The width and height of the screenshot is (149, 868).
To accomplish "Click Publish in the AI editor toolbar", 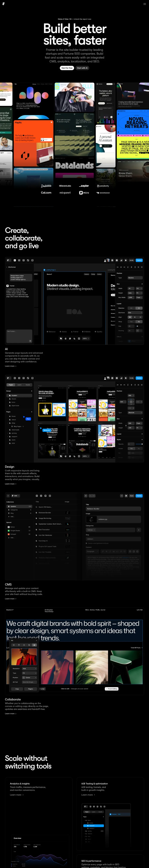I will pos(139,260).
